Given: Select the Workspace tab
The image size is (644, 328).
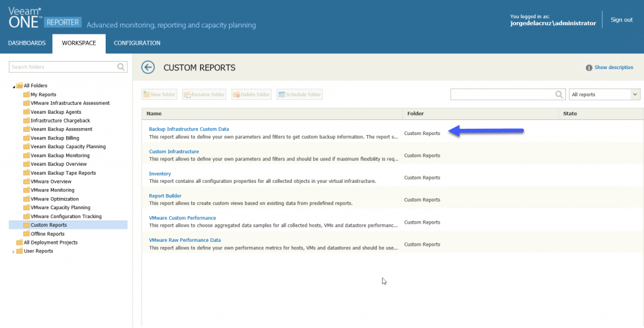Looking at the screenshot, I should pyautogui.click(x=79, y=43).
